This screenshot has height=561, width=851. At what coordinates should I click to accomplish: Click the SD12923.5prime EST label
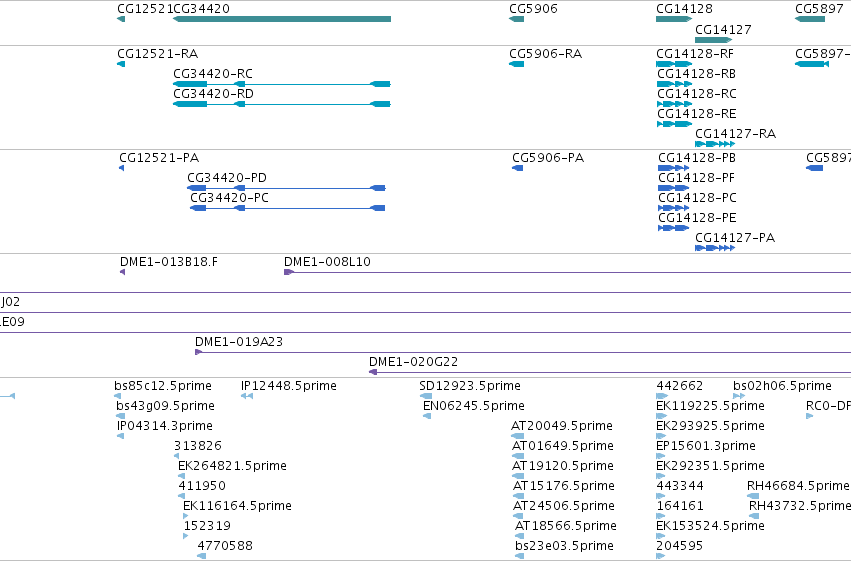[x=469, y=386]
